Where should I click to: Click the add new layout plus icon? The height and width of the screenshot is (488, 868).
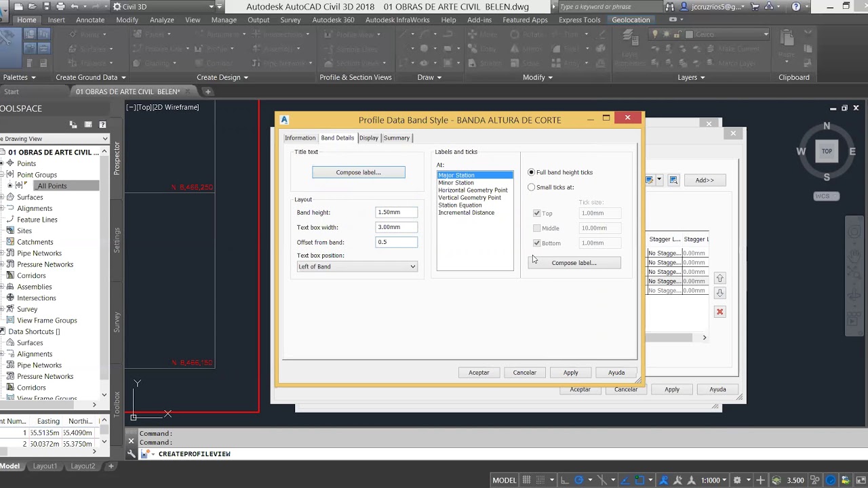click(111, 466)
